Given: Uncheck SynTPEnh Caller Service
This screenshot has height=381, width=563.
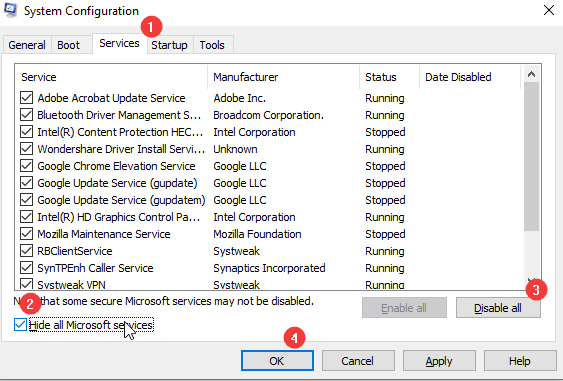Looking at the screenshot, I should 27,268.
